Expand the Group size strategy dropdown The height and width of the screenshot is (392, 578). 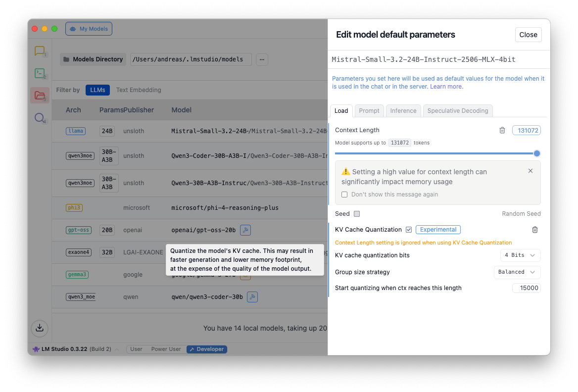click(517, 272)
